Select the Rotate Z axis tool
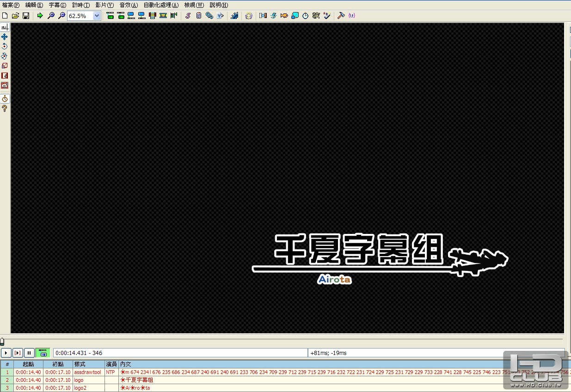571x392 pixels. point(5,46)
